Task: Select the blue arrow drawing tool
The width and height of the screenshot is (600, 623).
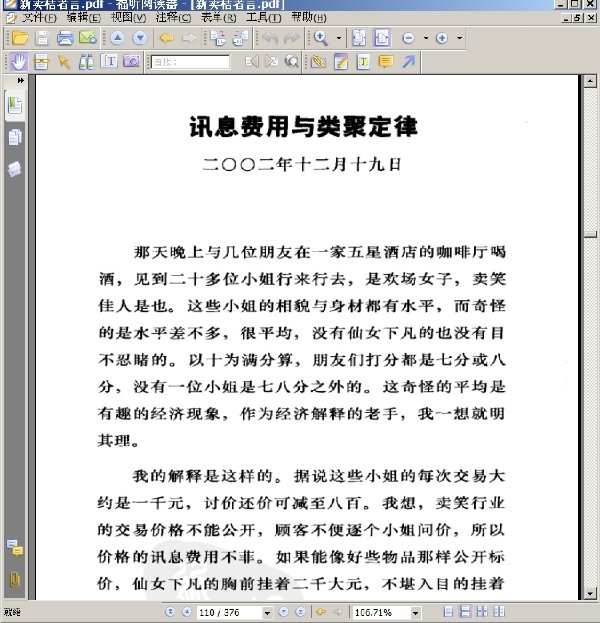Action: click(408, 62)
